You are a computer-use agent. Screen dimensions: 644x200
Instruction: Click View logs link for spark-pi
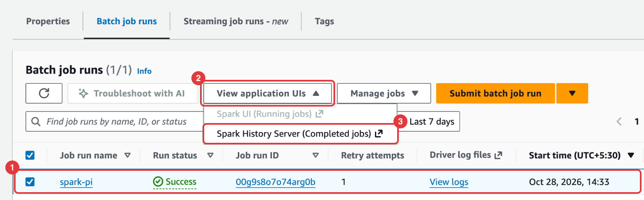tap(449, 182)
